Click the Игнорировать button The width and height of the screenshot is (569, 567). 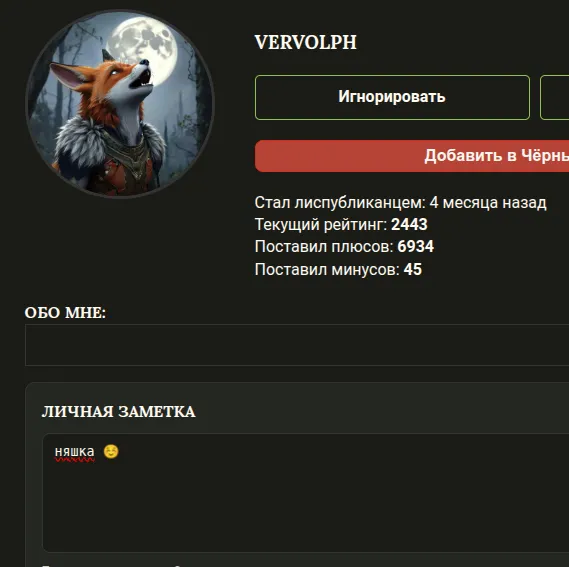(x=392, y=97)
